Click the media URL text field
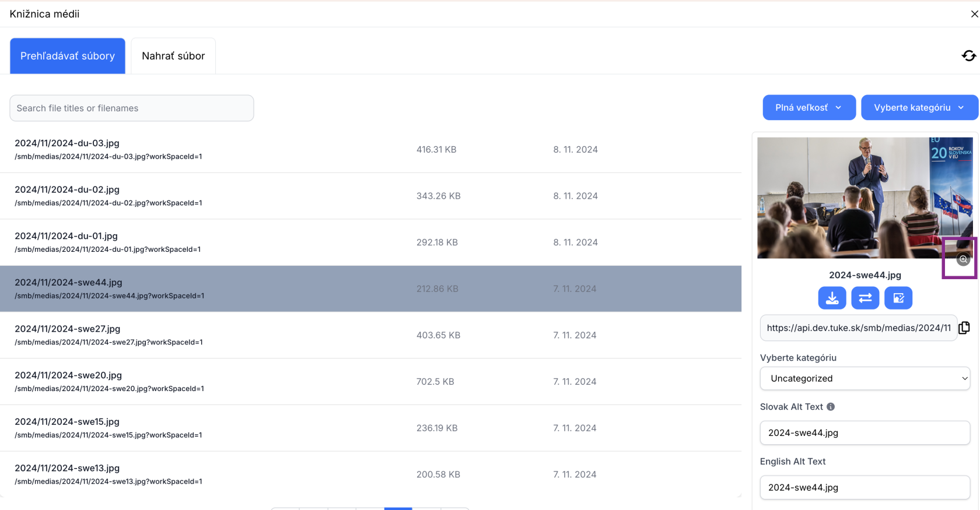Screen dimensions: 980x510 (x=858, y=328)
